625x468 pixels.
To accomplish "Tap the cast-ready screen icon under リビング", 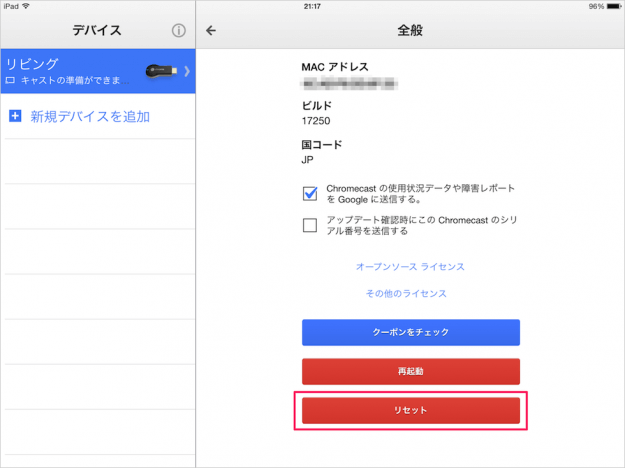I will tap(11, 78).
